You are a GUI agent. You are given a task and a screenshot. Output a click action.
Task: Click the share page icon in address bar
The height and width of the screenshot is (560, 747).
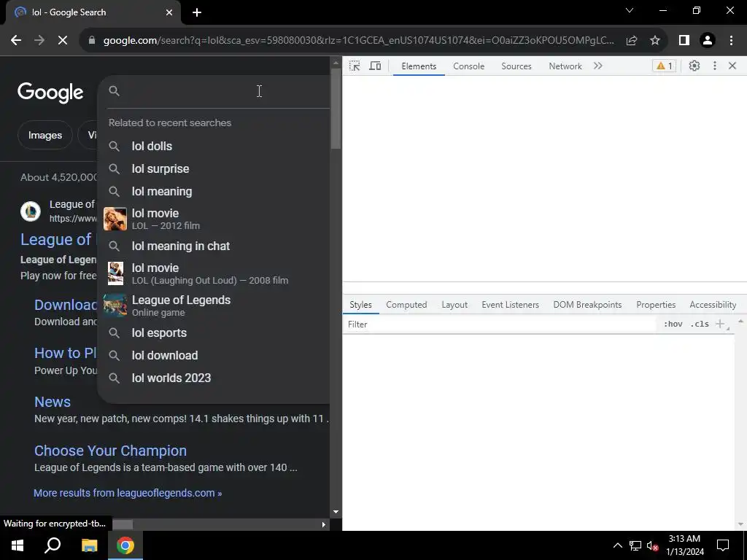coord(632,41)
